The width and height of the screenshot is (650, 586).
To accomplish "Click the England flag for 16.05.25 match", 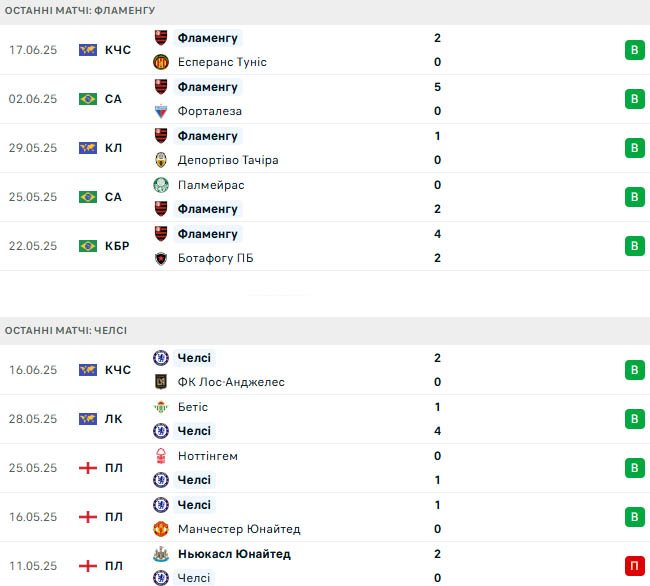I will pos(88,517).
